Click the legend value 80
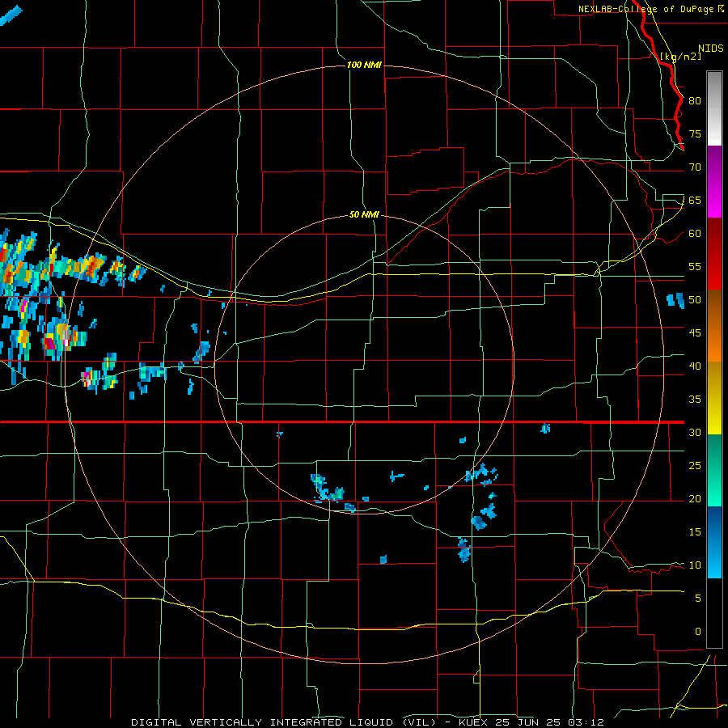Viewport: 728px width, 728px height. tap(695, 101)
